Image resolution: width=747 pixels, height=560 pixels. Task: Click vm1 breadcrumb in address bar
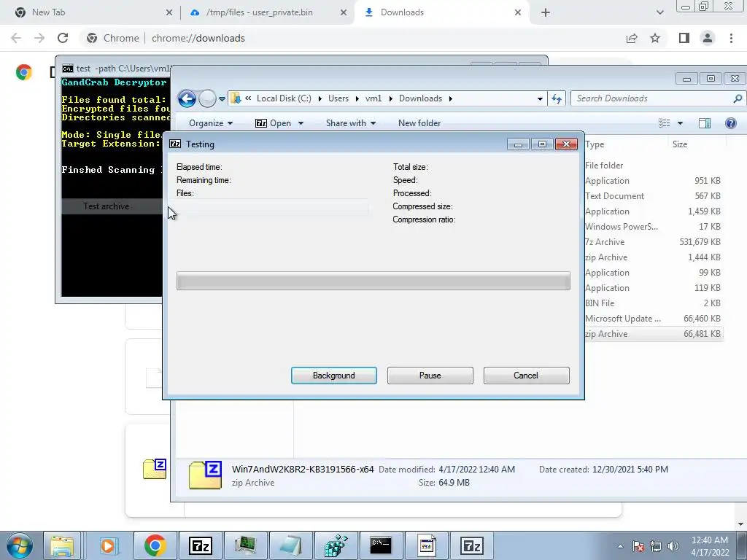pyautogui.click(x=373, y=98)
